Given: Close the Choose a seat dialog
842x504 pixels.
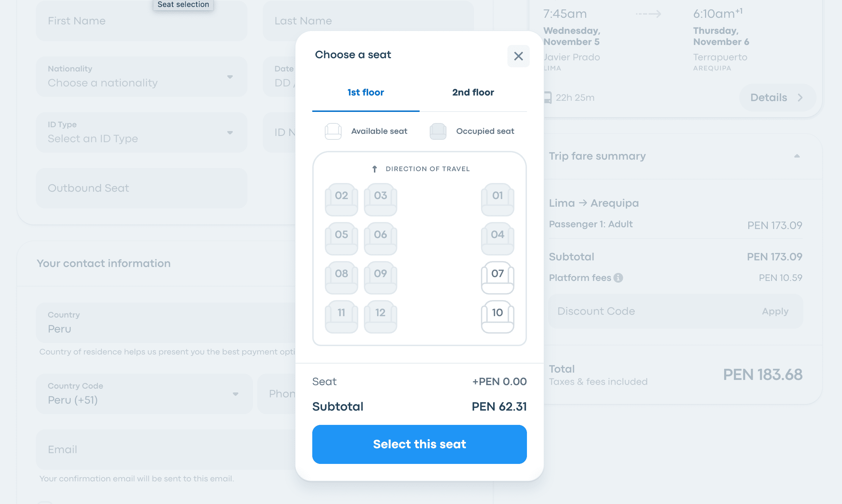Looking at the screenshot, I should 518,56.
